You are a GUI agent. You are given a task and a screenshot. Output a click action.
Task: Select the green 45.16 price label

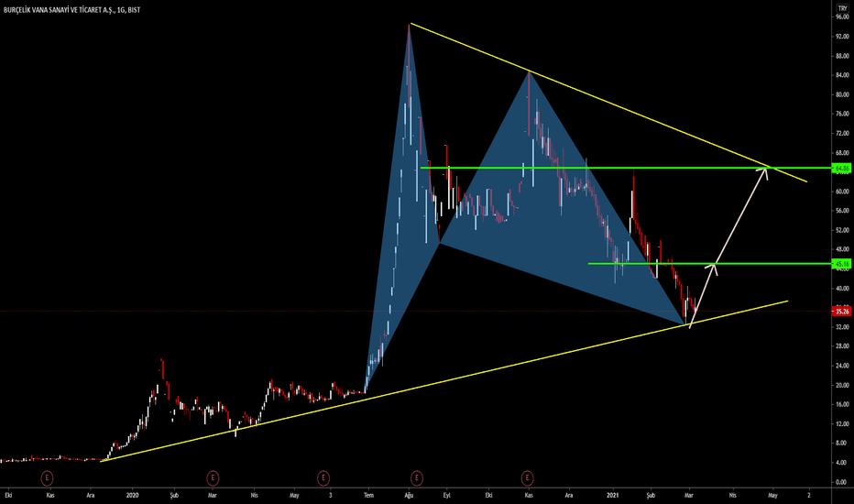[842, 264]
